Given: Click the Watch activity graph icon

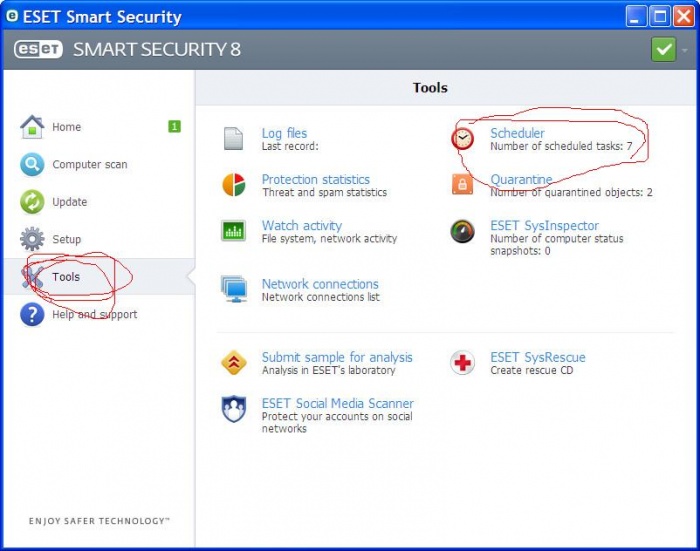Looking at the screenshot, I should point(233,231).
